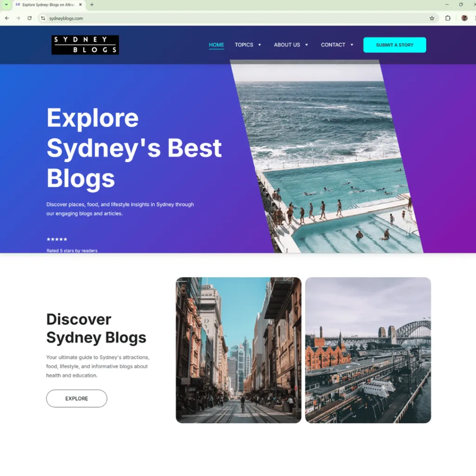Click the EXPLORE button
Viewport: 476px width, 476px height.
[x=77, y=398]
